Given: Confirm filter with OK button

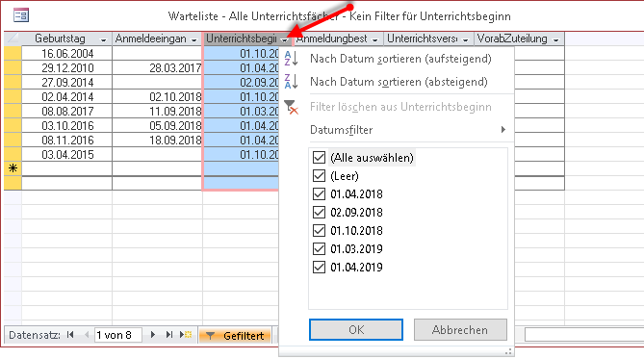Looking at the screenshot, I should [356, 330].
